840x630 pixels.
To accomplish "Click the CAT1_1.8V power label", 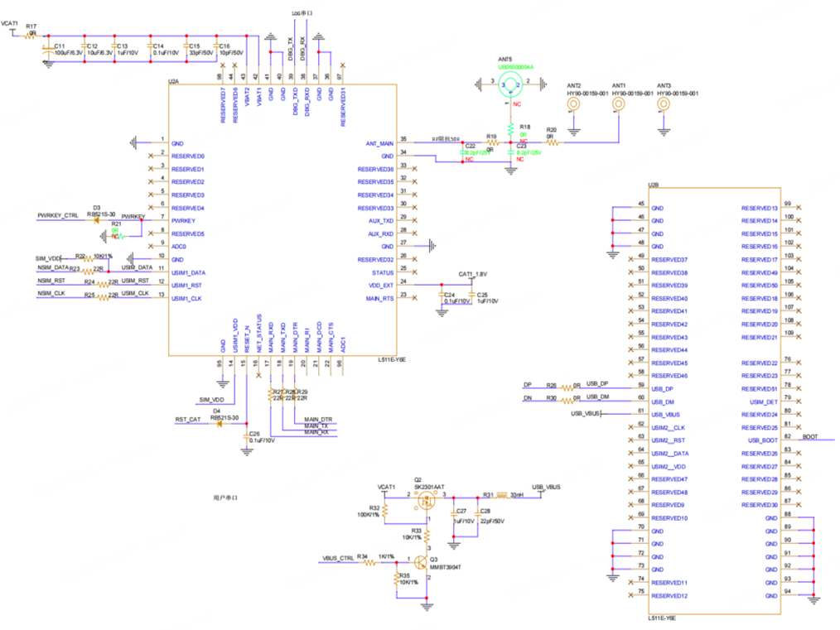I will 472,274.
